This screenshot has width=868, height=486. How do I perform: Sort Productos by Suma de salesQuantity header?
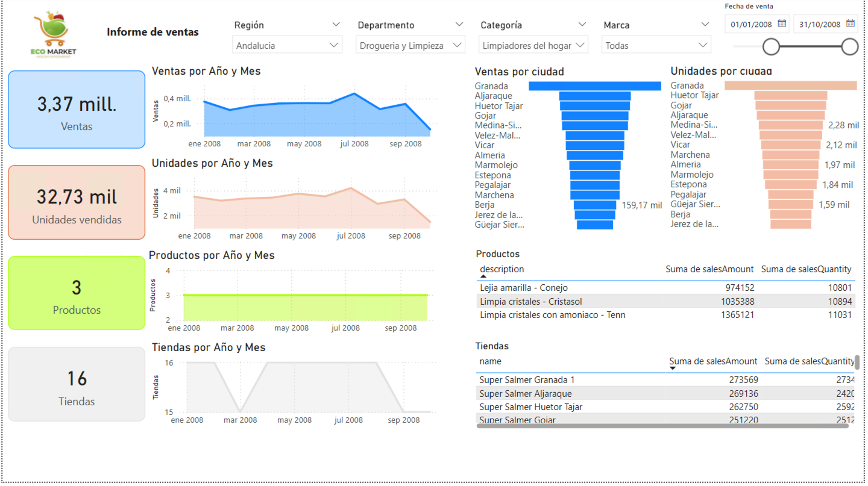click(806, 269)
